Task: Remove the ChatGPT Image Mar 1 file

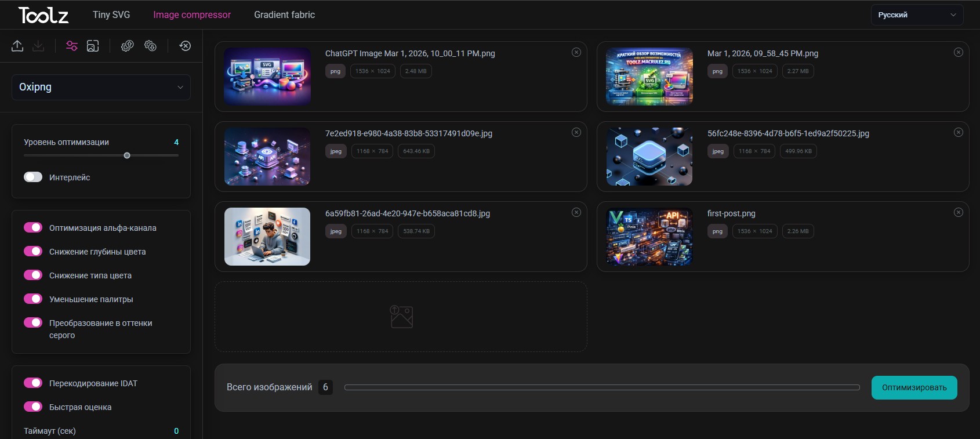Action: click(x=576, y=52)
